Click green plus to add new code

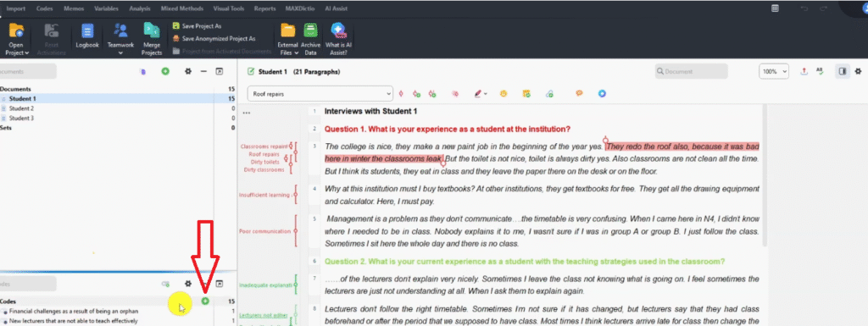coord(205,301)
